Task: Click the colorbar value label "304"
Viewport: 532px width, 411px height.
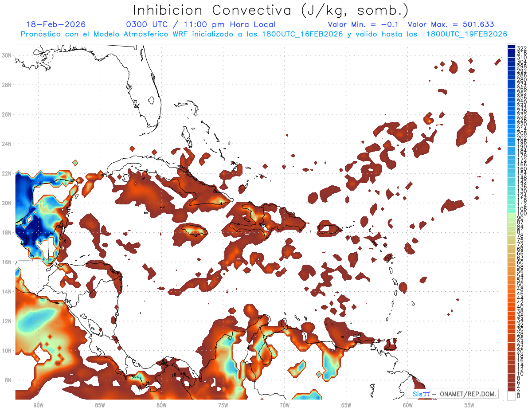Action: pos(522,62)
